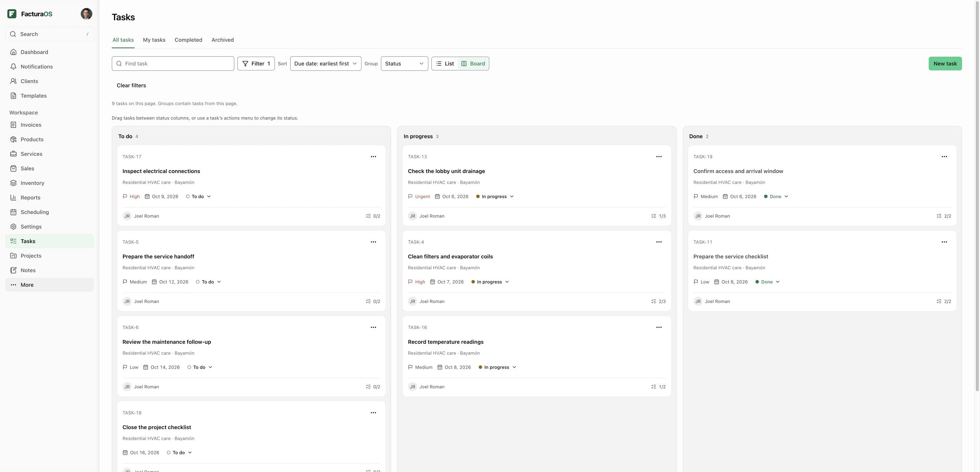Viewport: 980px width, 472px height.
Task: Click the sidebar Search box
Action: click(x=49, y=34)
